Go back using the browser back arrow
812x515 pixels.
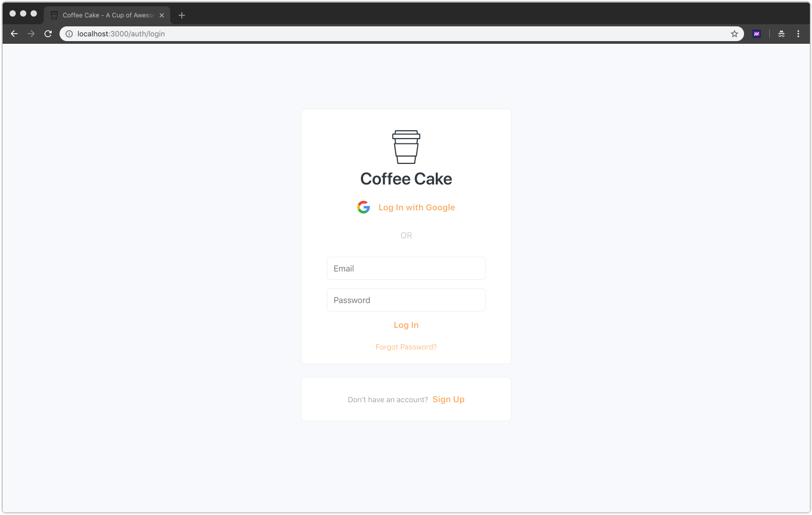[x=14, y=34]
